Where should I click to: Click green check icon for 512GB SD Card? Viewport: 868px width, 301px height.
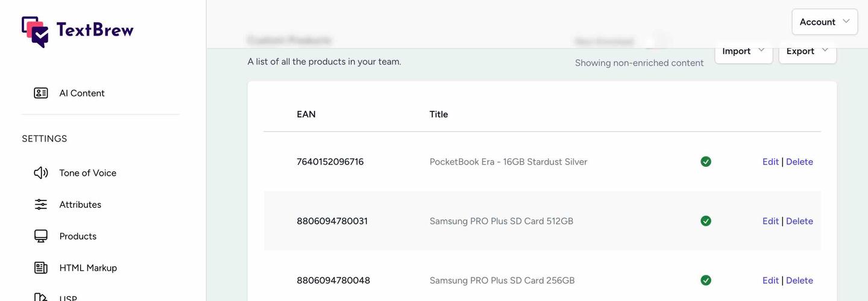pyautogui.click(x=706, y=221)
